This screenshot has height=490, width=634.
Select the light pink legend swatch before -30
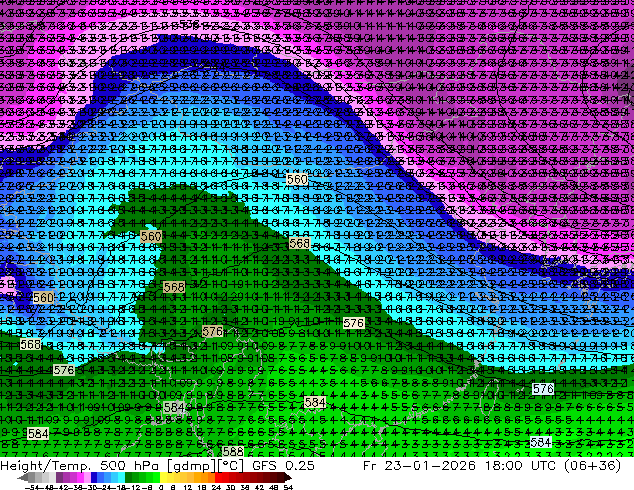coord(87,478)
